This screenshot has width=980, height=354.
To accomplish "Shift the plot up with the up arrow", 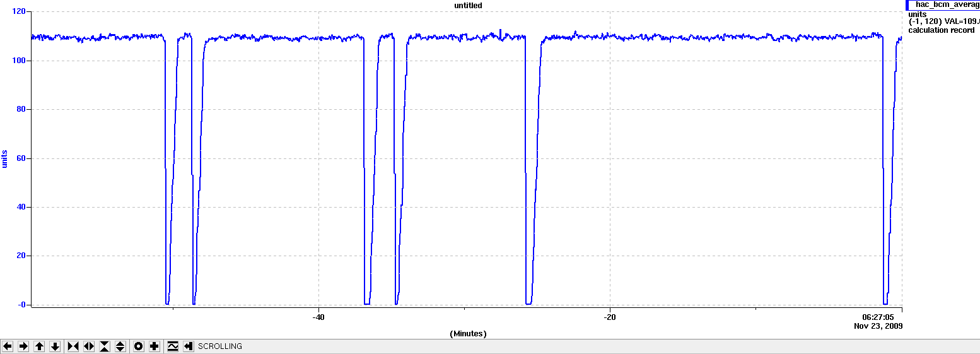I will coord(39,346).
